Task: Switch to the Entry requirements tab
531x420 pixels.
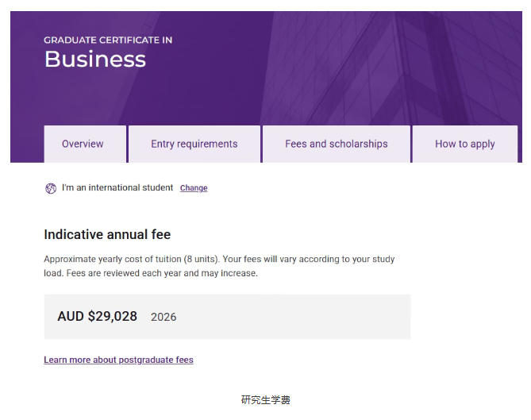Action: coord(194,144)
